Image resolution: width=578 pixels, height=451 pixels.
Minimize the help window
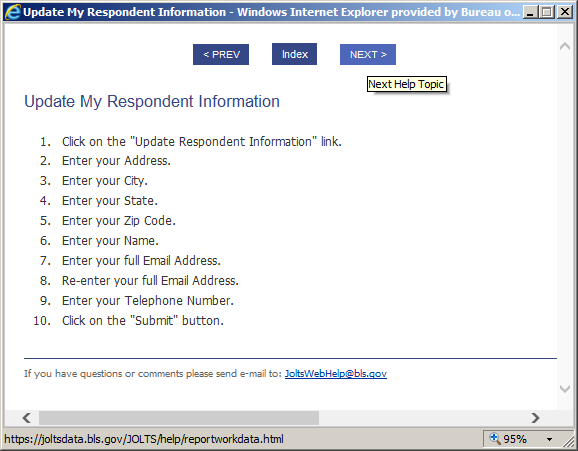(x=530, y=12)
